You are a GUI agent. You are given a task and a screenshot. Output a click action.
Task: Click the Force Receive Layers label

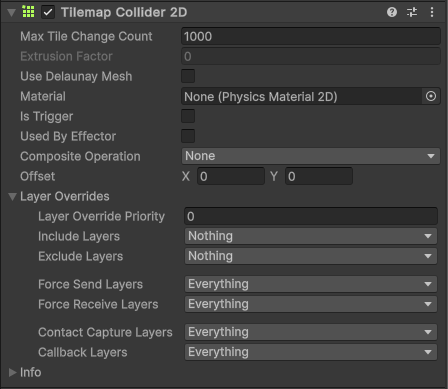coord(98,304)
